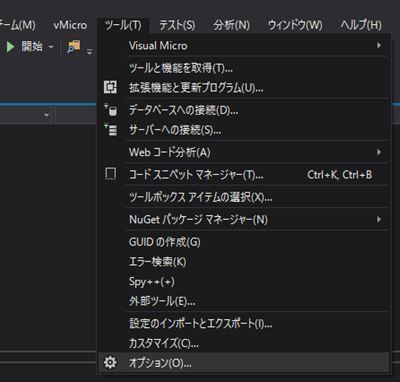Choose データベースへの接続(D)...
The width and height of the screenshot is (400, 382).
pos(244,110)
